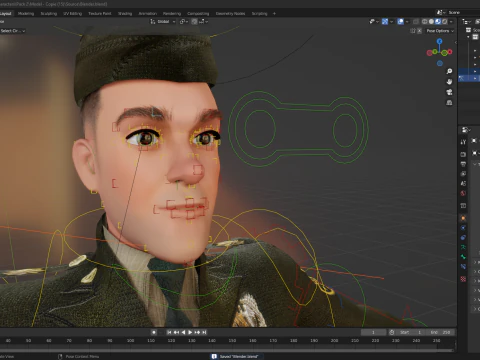Click the Collection properties tab icon

click(x=463, y=206)
